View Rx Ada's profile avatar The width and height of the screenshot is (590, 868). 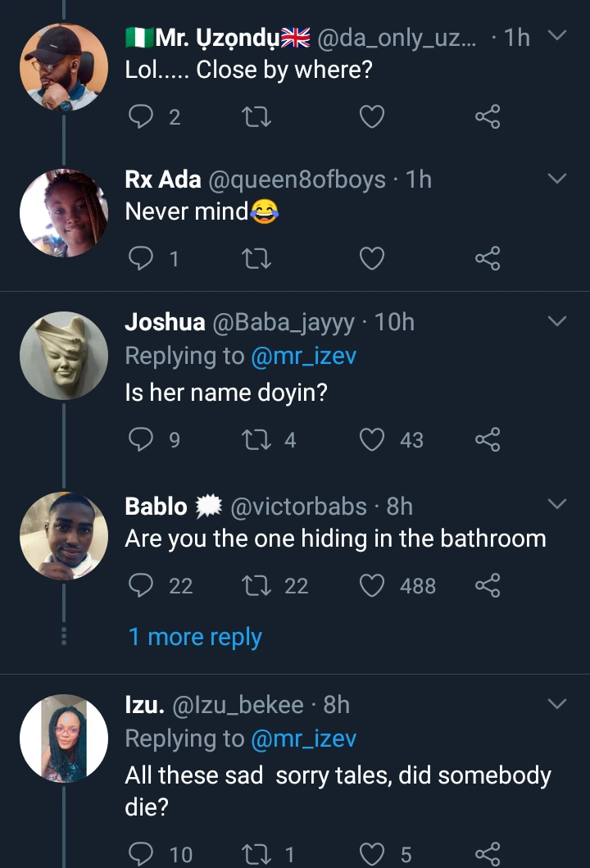(x=64, y=214)
